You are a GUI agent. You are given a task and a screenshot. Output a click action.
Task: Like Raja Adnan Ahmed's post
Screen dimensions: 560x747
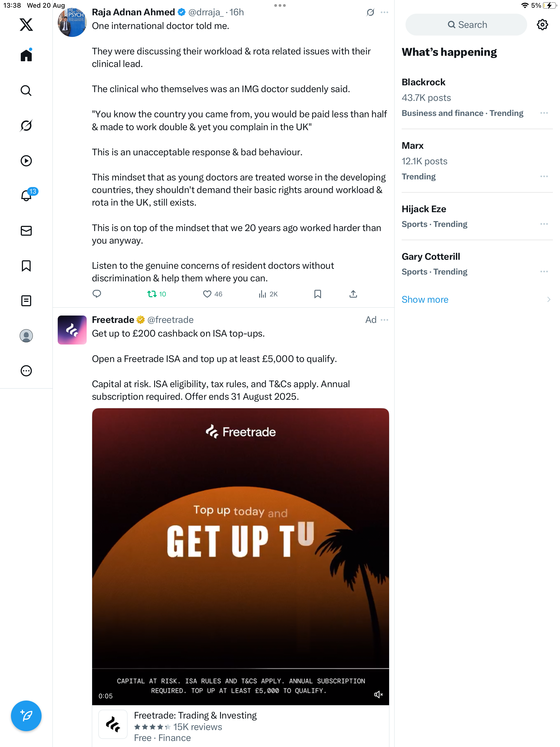(207, 294)
